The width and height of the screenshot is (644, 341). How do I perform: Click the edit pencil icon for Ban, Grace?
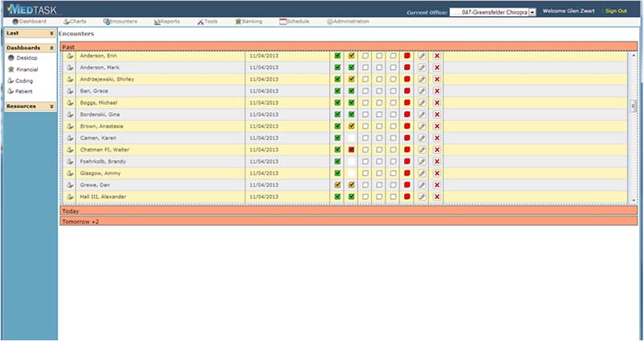point(422,91)
